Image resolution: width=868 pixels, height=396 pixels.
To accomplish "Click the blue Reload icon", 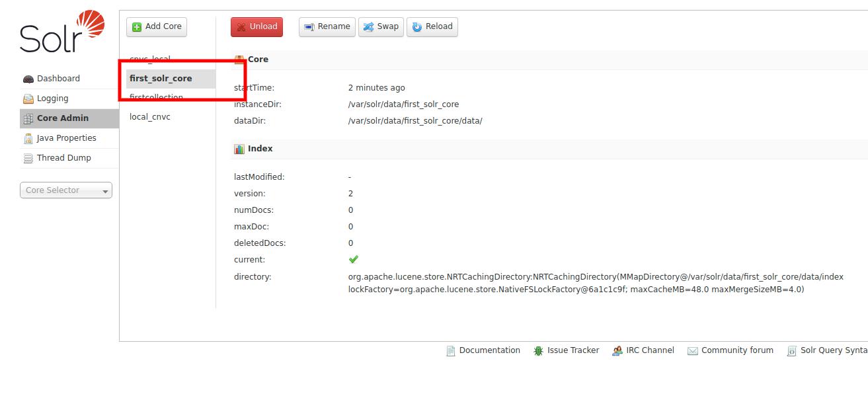I will 417,26.
